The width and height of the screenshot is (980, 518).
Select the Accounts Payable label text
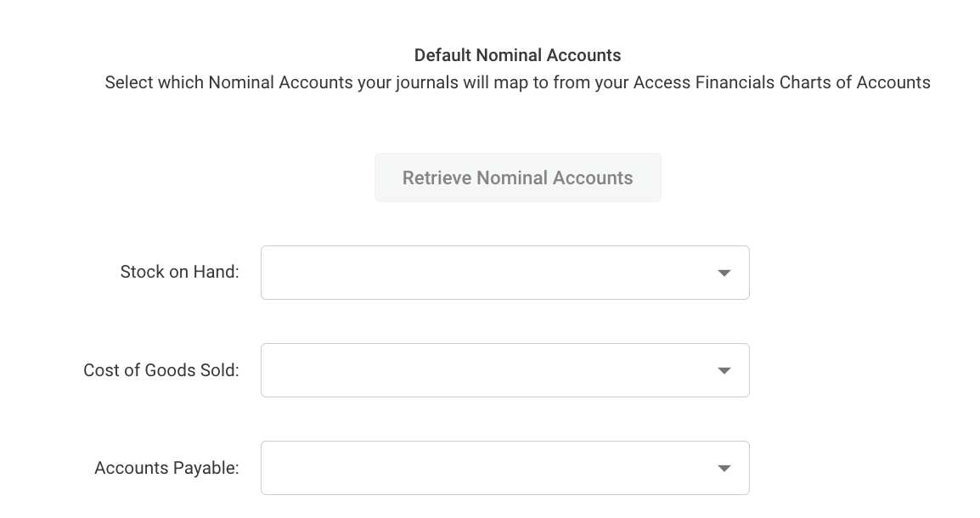pyautogui.click(x=165, y=467)
